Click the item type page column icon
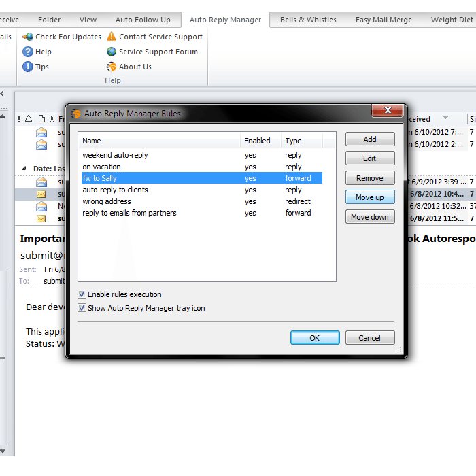This screenshot has height=476, width=476. pyautogui.click(x=41, y=119)
